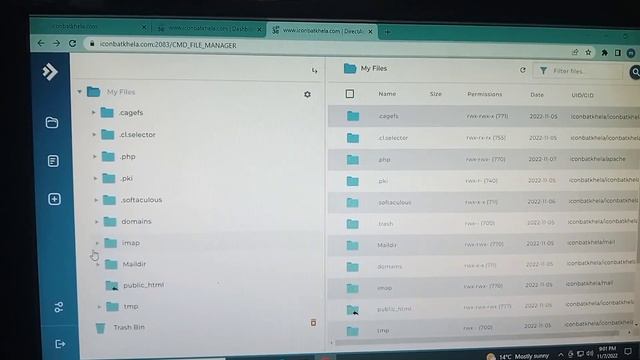Open the document list sidebar icon
This screenshot has width=640, height=360.
click(x=53, y=161)
